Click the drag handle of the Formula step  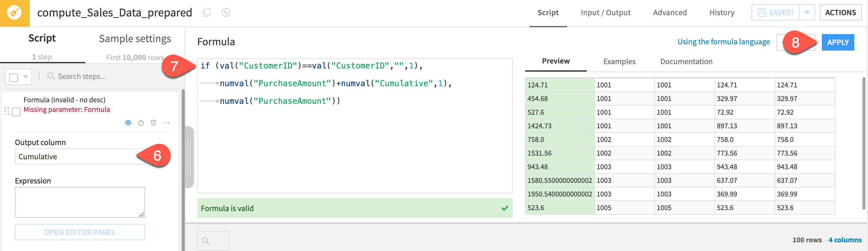(7, 111)
